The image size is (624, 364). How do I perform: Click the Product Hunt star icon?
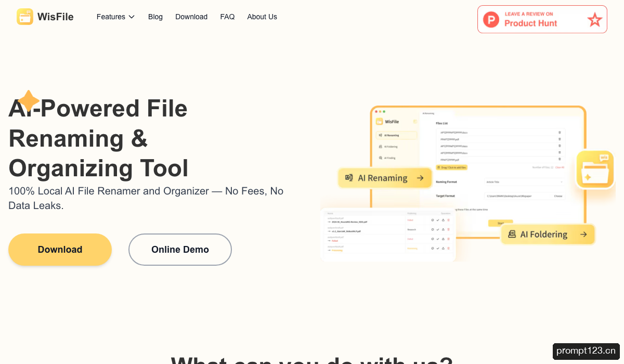pyautogui.click(x=594, y=20)
